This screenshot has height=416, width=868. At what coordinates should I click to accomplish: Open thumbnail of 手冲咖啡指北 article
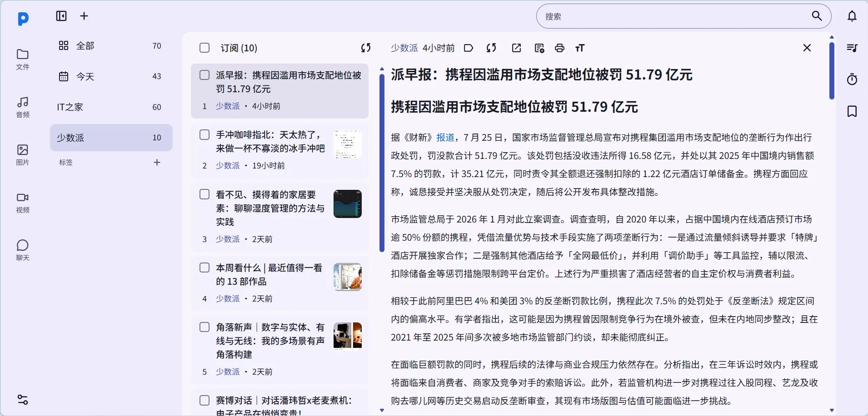coord(348,144)
